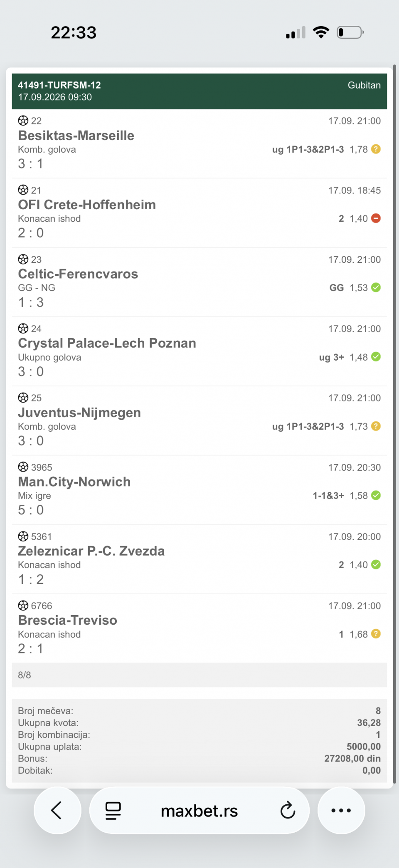
Task: Open the three-dots more options button
Action: 341,810
